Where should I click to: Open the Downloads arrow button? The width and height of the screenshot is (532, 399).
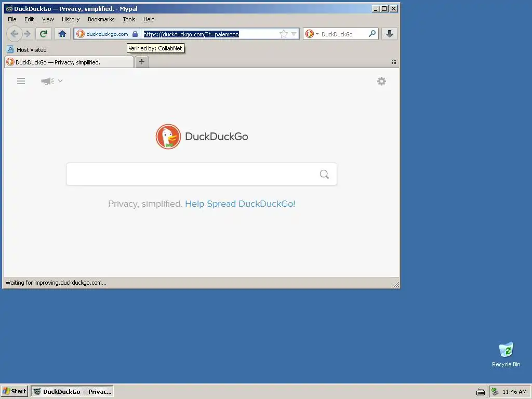pos(390,34)
